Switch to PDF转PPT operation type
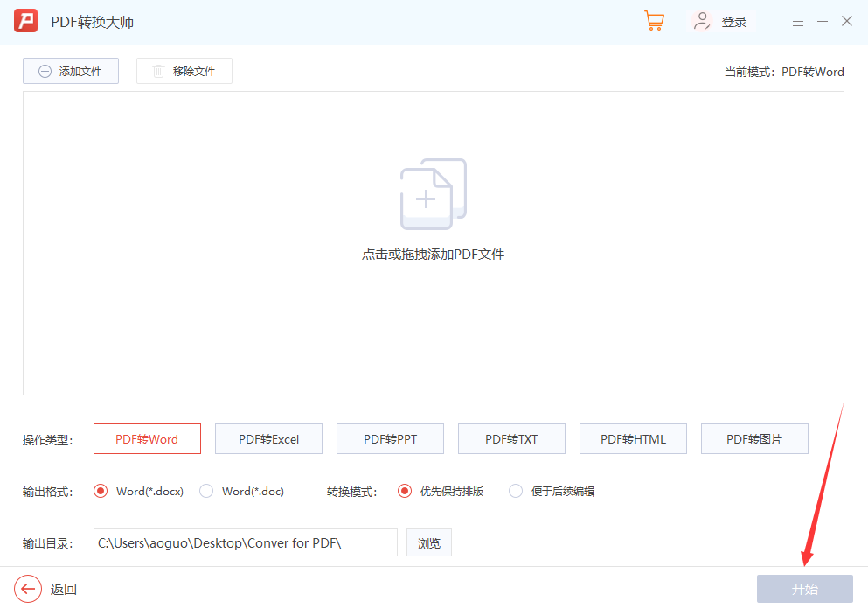The image size is (868, 608). click(390, 439)
